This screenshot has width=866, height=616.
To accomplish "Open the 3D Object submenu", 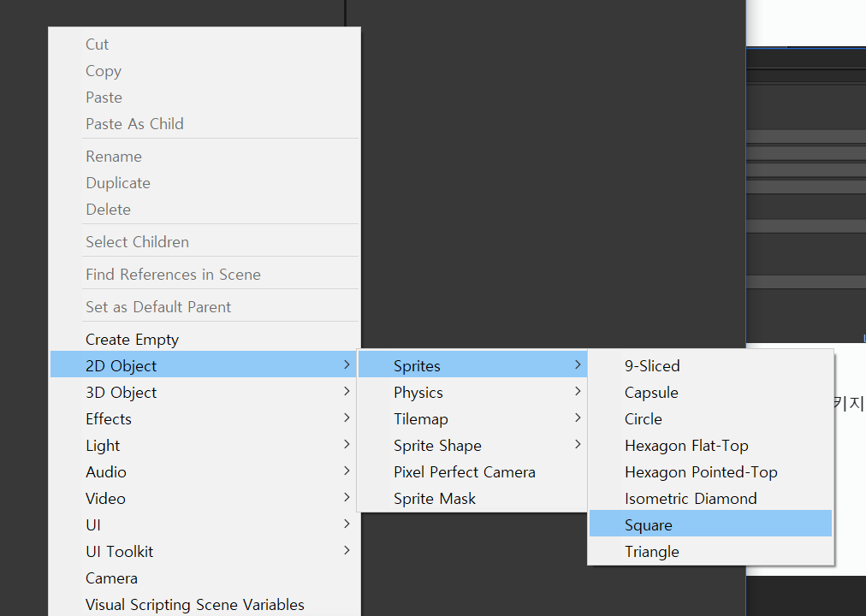I will (122, 392).
